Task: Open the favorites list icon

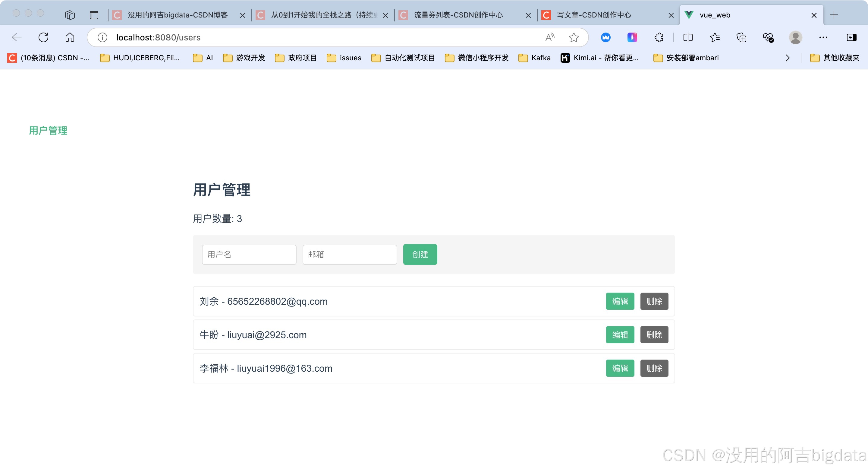Action: pos(715,37)
